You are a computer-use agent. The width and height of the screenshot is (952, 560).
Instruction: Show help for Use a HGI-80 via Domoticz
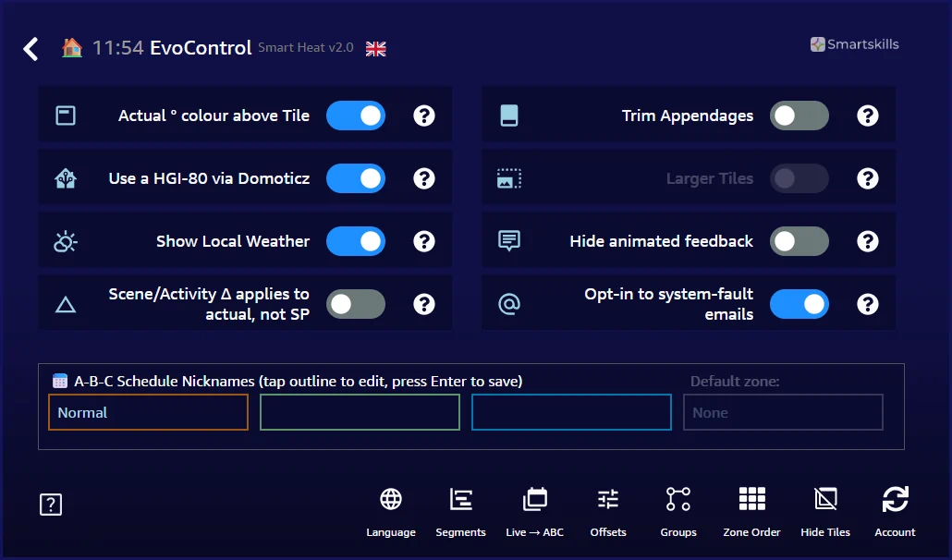click(x=424, y=178)
